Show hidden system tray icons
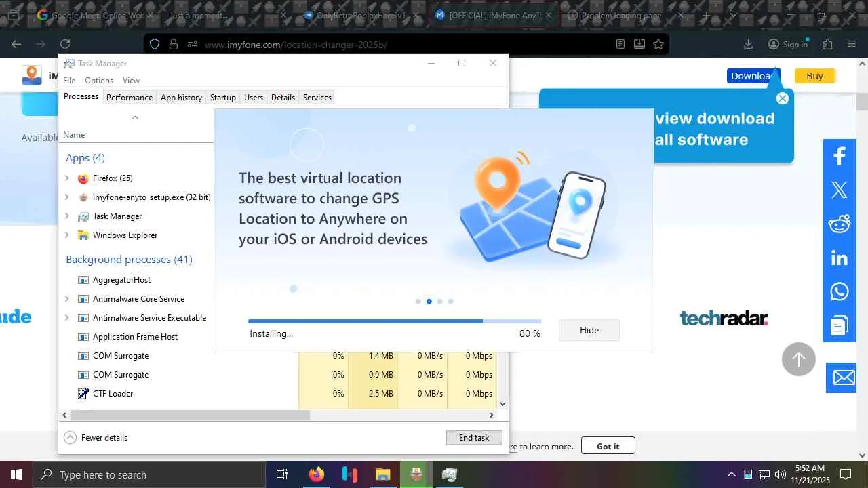The image size is (868, 488). click(731, 474)
